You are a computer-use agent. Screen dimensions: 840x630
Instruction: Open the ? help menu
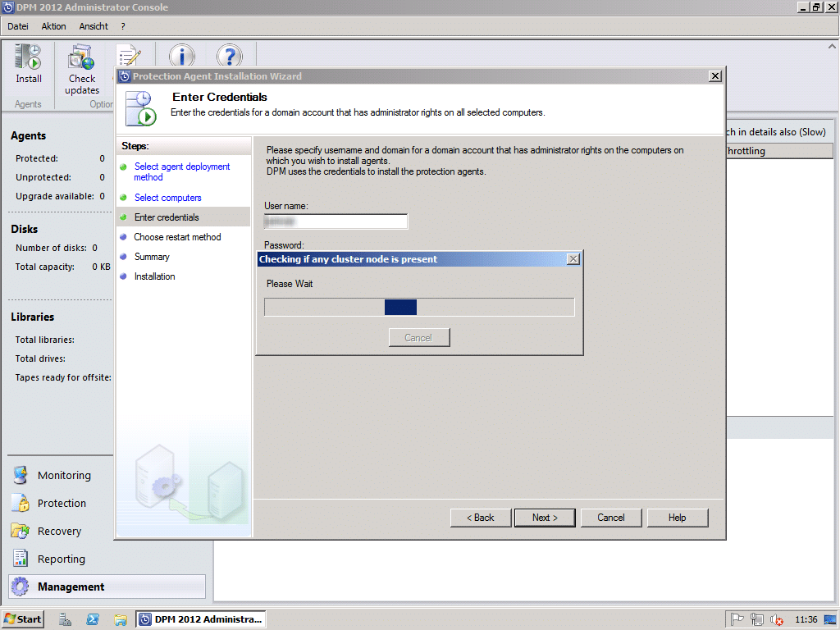[123, 26]
